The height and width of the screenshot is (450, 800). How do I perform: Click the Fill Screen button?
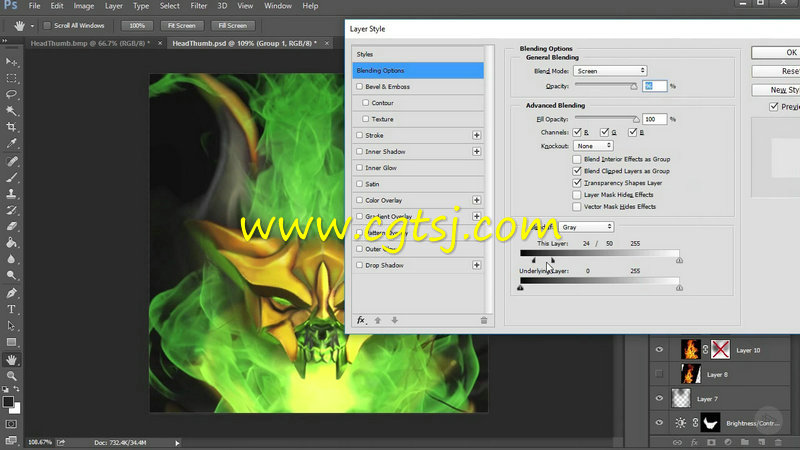click(233, 26)
